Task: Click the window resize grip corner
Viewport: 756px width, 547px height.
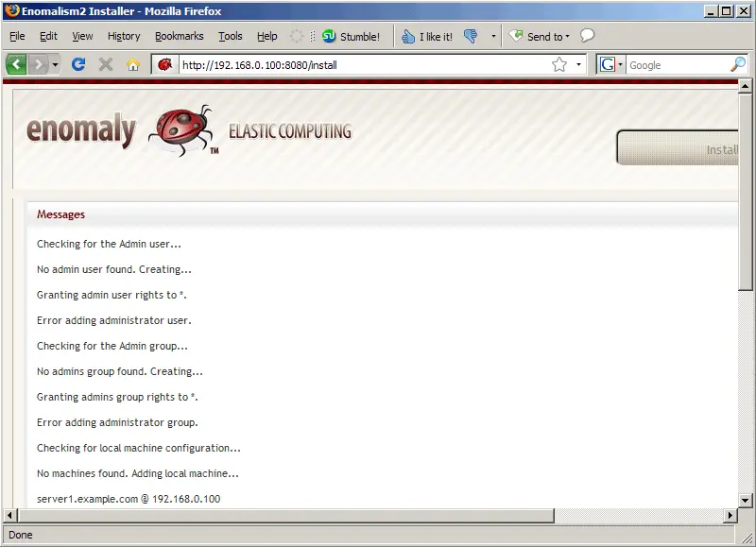Action: pos(746,537)
